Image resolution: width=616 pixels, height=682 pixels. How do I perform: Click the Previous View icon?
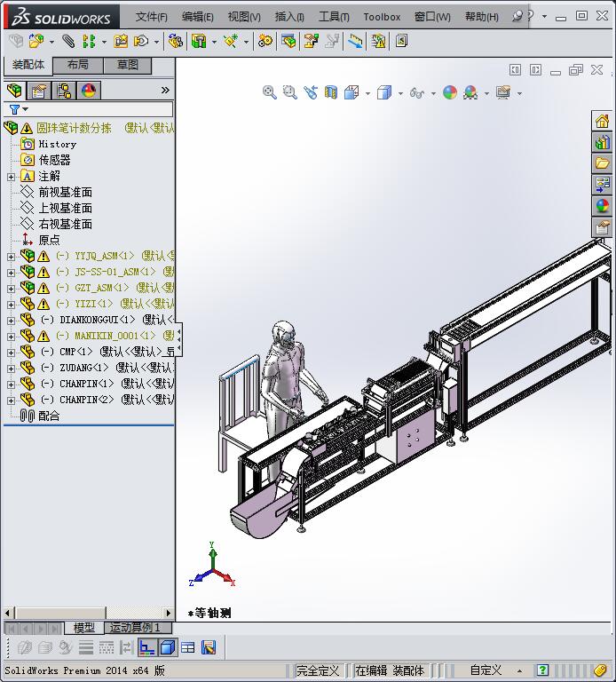tap(311, 92)
